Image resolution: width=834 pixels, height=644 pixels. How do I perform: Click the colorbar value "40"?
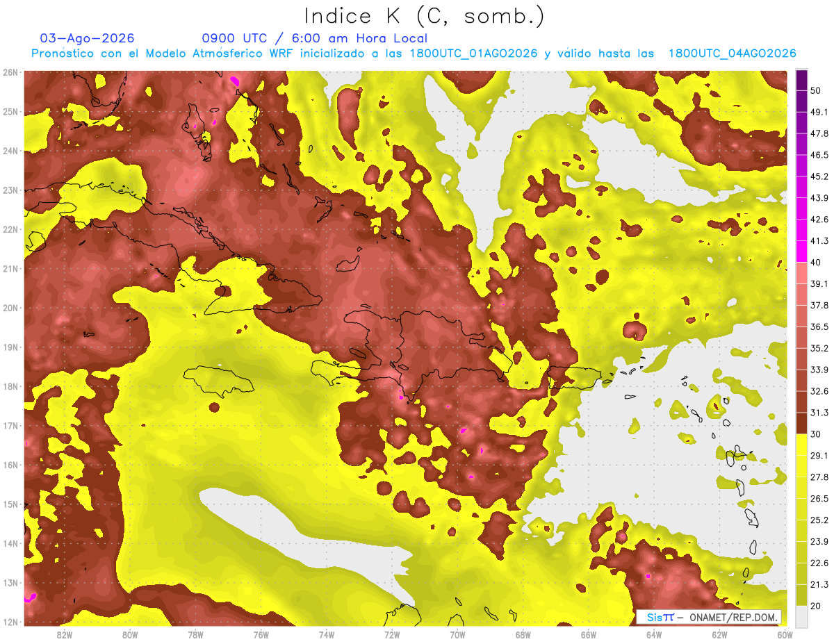point(816,262)
